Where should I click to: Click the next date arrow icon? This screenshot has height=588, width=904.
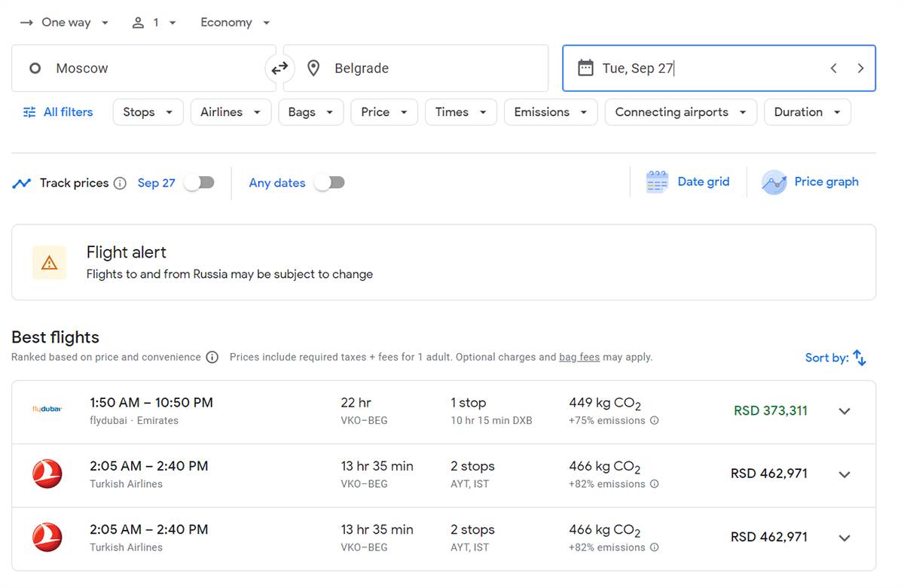[x=860, y=69]
